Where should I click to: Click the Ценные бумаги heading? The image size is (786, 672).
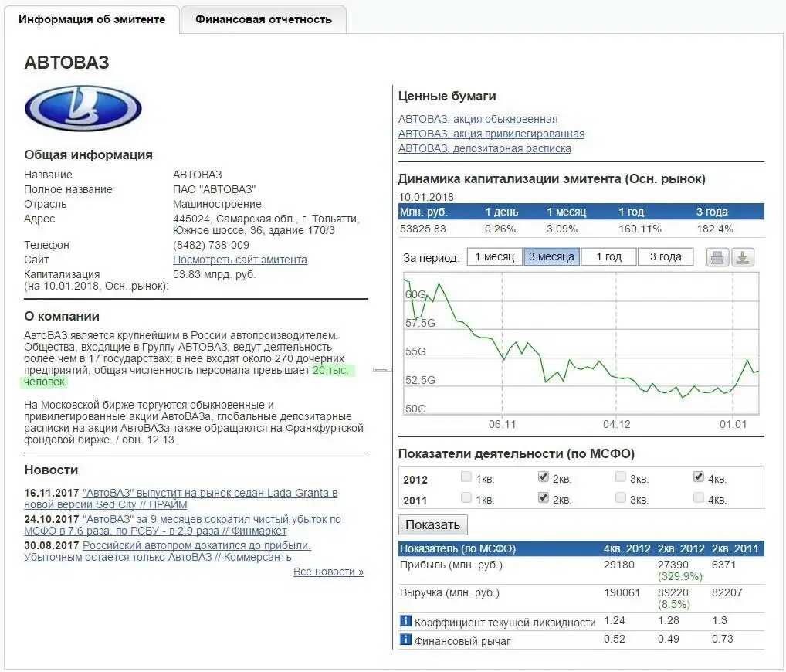[447, 97]
